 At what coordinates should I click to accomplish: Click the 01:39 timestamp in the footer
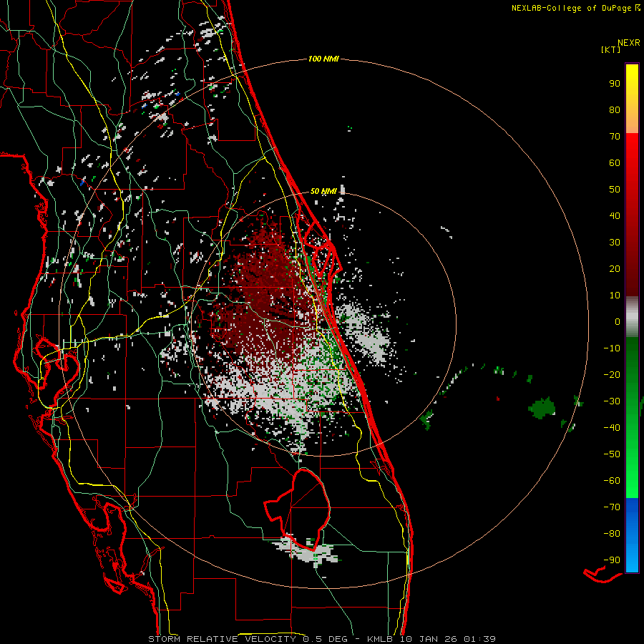pyautogui.click(x=479, y=639)
